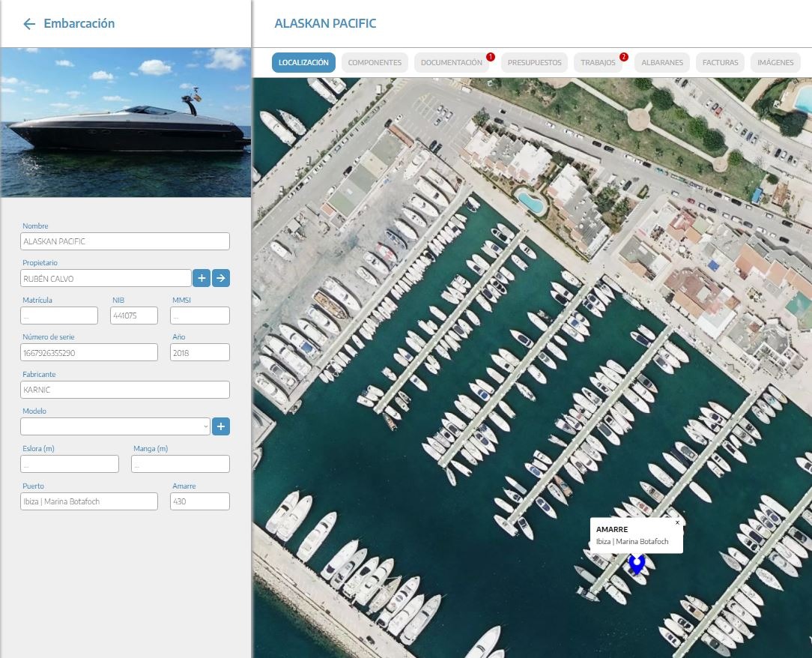812x658 pixels.
Task: Focus the Matrícula input field
Action: [60, 316]
